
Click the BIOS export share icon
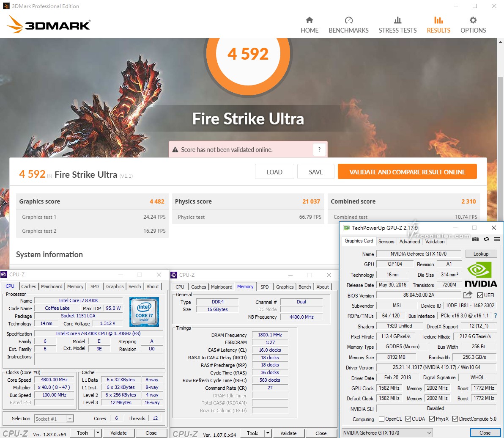tap(468, 295)
